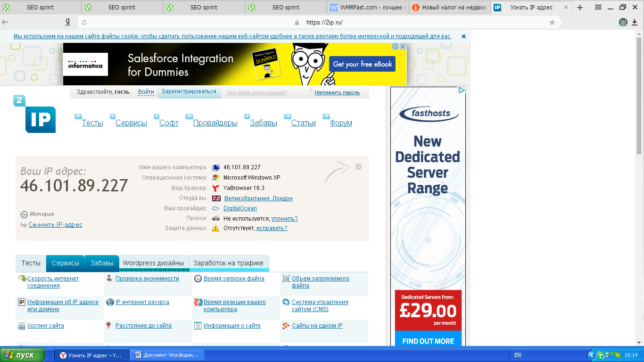Open the Напомнить пароль link
Viewport: 644px width, 362px height.
pyautogui.click(x=337, y=93)
